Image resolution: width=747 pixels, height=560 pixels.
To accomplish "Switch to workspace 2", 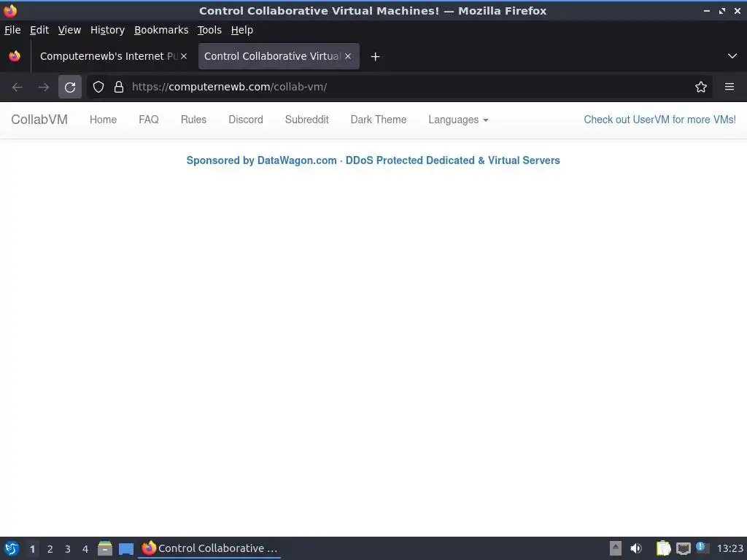I will (x=50, y=549).
